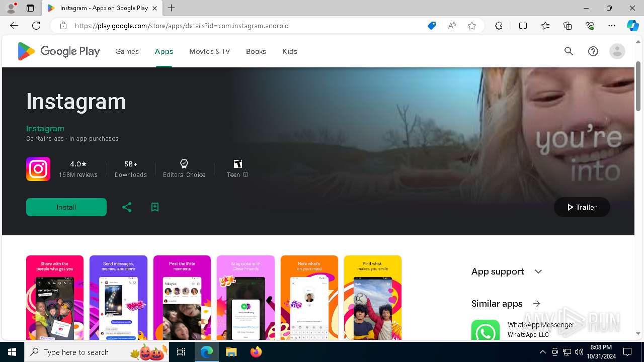The height and width of the screenshot is (362, 644).
Task: Click the 4.0 star rating with 158M reviews
Action: coord(78,169)
